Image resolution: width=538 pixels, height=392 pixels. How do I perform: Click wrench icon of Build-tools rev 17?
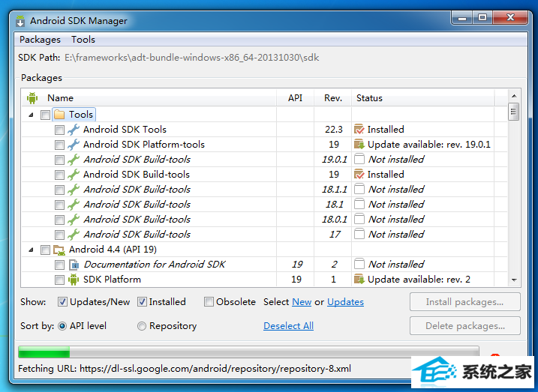[74, 235]
